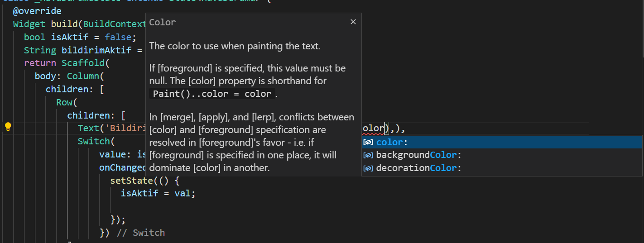Click the 'isAktif = val;' statement

[x=158, y=194]
